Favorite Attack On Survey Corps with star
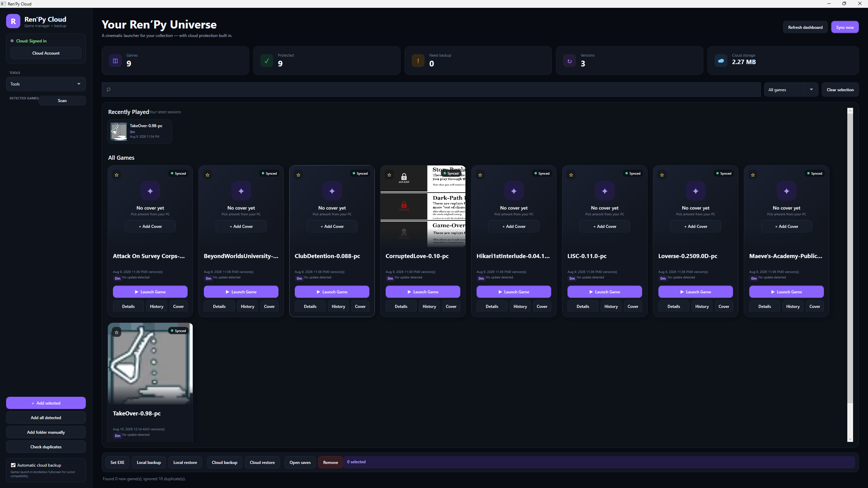The image size is (868, 488). point(117,175)
